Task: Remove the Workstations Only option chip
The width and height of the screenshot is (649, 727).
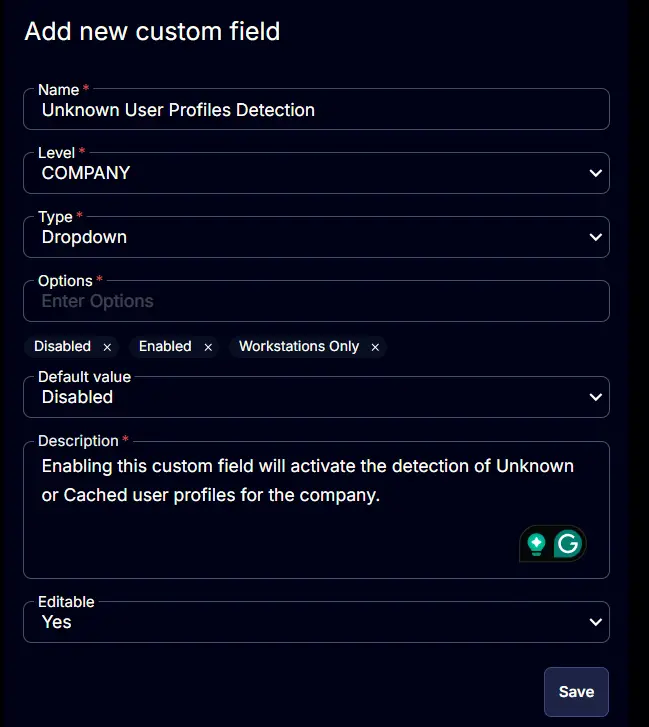Action: click(x=375, y=347)
